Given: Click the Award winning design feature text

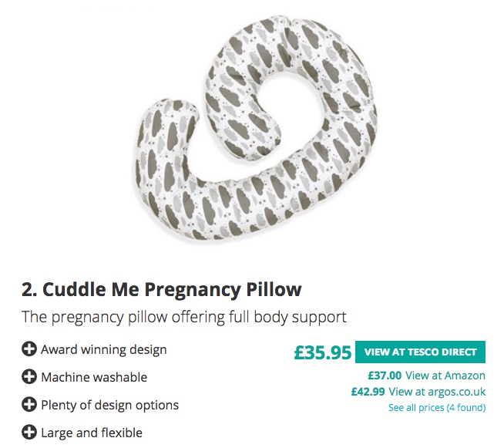Looking at the screenshot, I should (x=103, y=350).
